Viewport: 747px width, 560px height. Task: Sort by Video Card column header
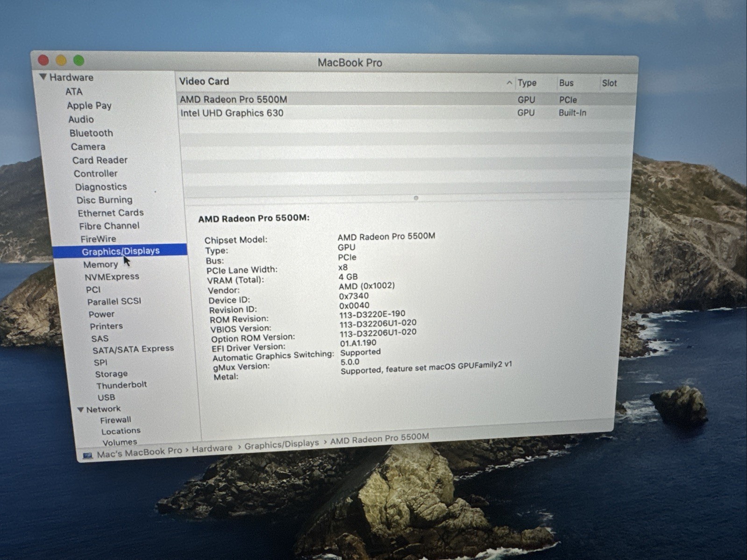[204, 81]
